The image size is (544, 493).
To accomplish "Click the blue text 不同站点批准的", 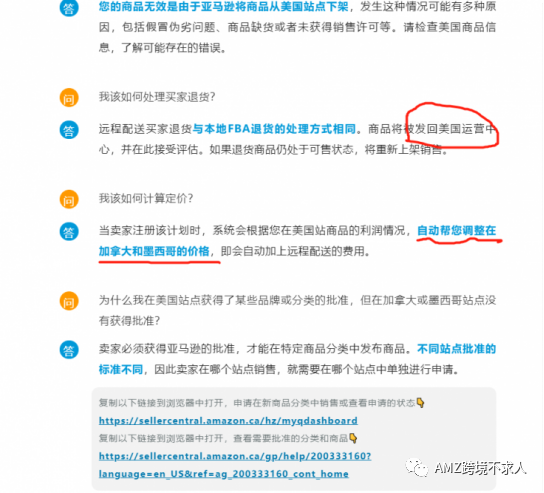I will [x=456, y=349].
